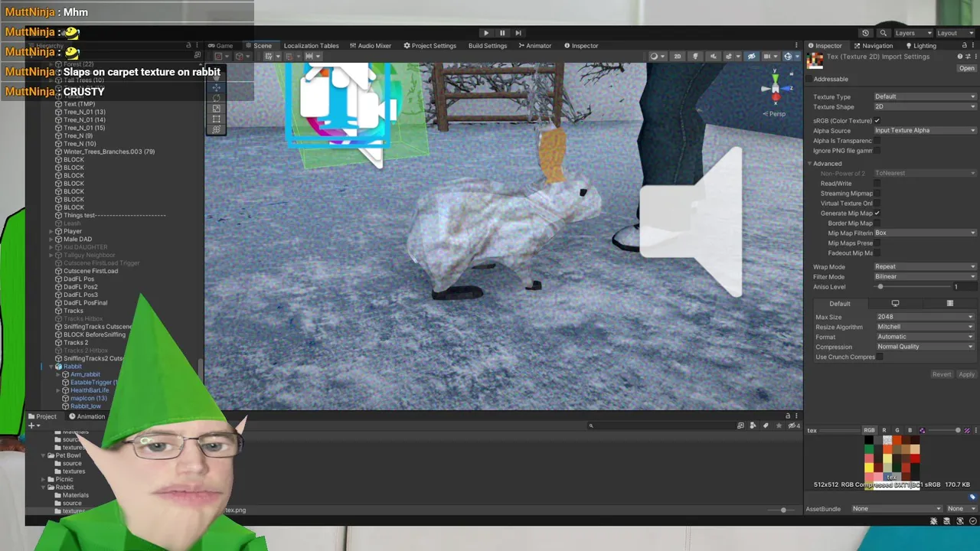Image resolution: width=980 pixels, height=551 pixels.
Task: Toggle scene lighting bulb icon
Action: tap(695, 57)
